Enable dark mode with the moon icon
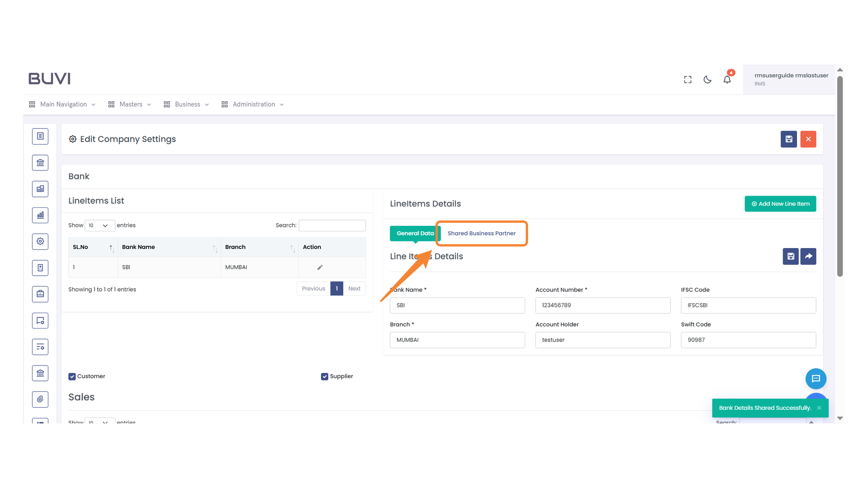 tap(707, 79)
